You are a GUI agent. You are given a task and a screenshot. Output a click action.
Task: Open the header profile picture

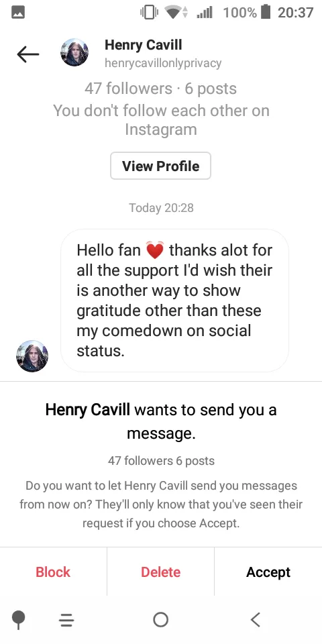click(x=74, y=52)
